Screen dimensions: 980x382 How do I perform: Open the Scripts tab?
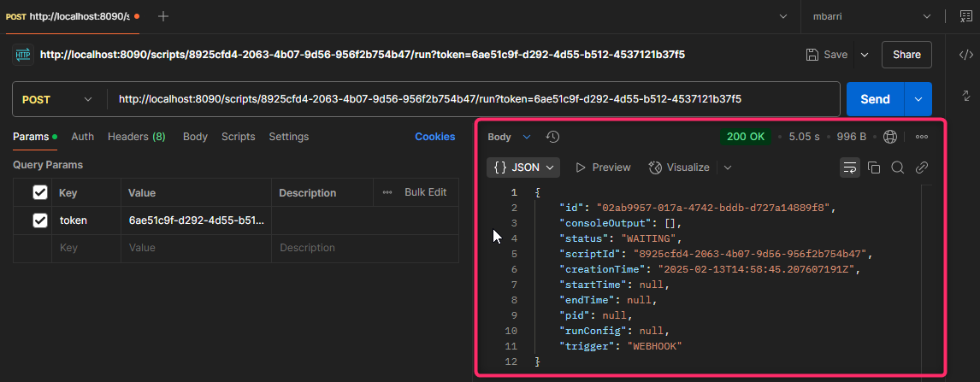(x=238, y=137)
